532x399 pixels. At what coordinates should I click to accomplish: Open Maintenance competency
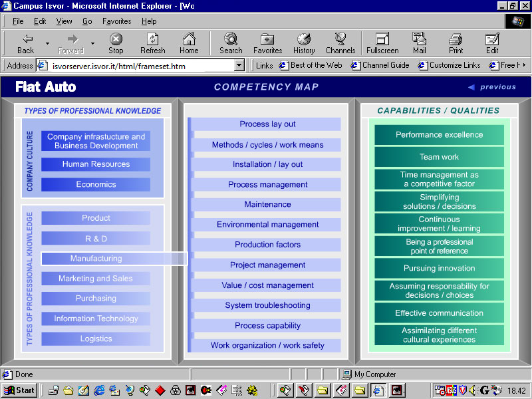tap(267, 204)
